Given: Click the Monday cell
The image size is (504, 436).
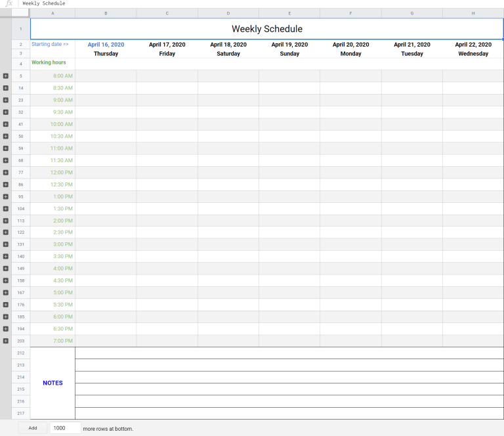Looking at the screenshot, I should coord(350,54).
